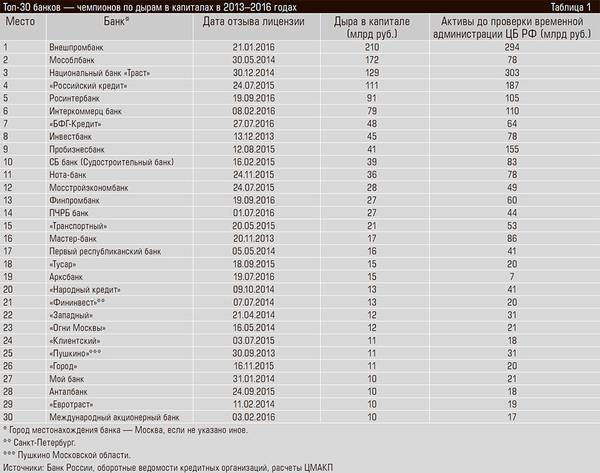Click the «Пушкино» bank name
Image resolution: width=600 pixels, height=473 pixels.
(x=75, y=354)
